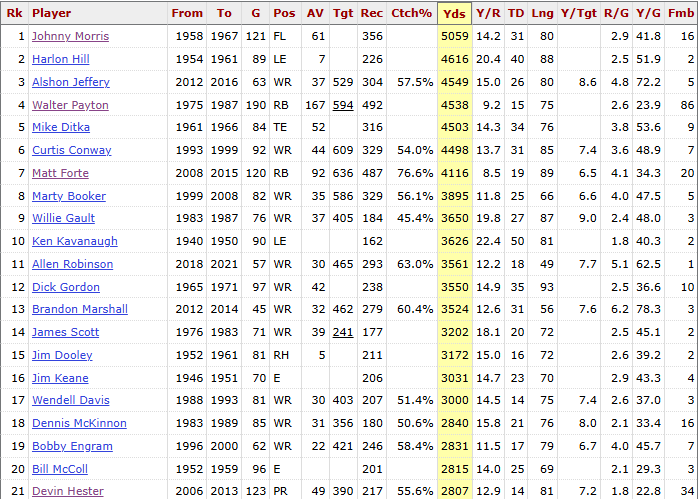Sort by highlighted Yds header
The width and height of the screenshot is (698, 499).
point(454,14)
